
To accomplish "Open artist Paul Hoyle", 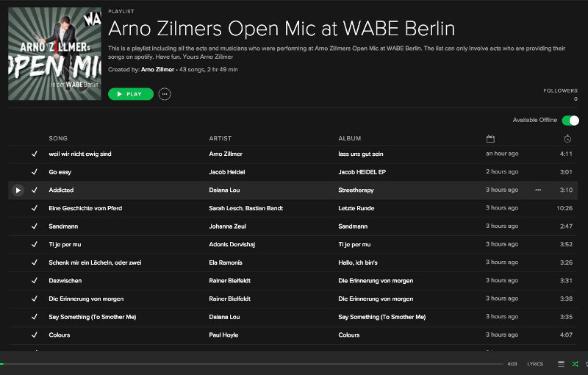I will coord(223,335).
